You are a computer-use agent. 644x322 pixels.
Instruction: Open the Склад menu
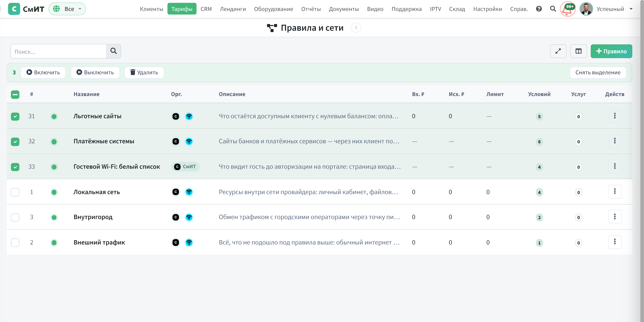tap(457, 9)
